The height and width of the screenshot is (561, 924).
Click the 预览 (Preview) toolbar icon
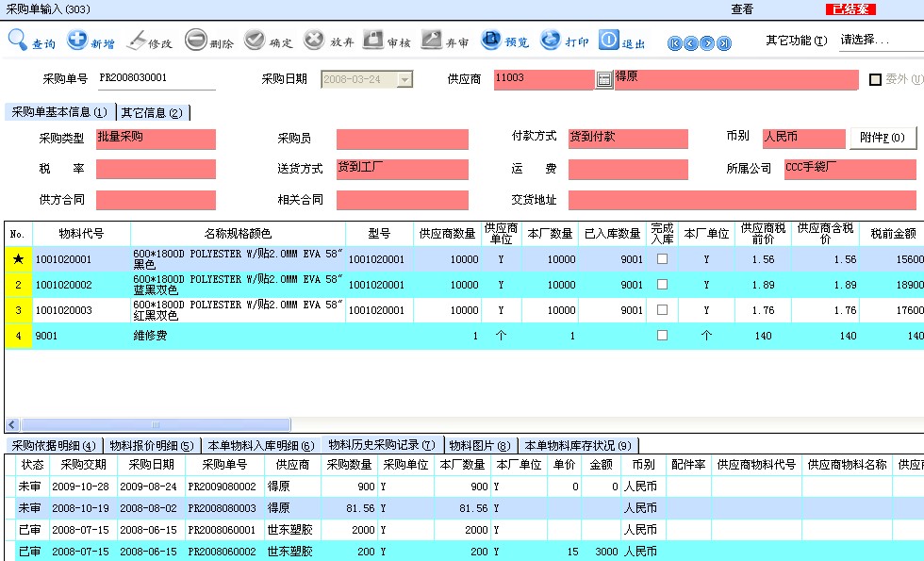[x=491, y=41]
